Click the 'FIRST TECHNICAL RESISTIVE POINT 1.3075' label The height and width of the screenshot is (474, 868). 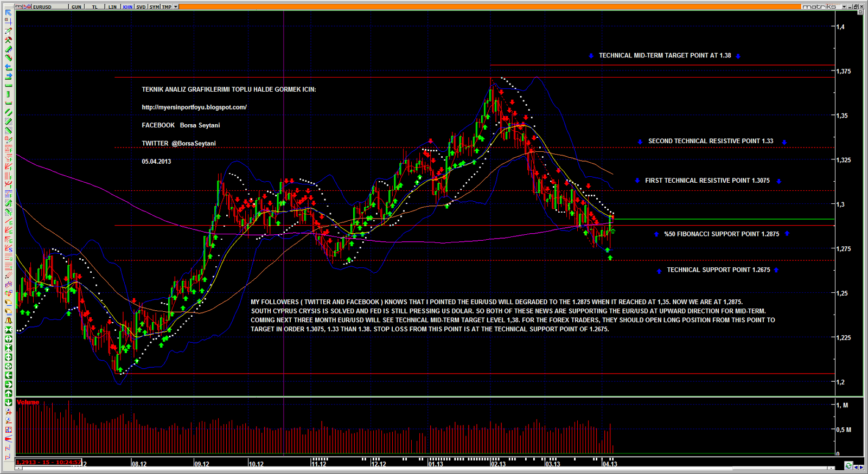coord(707,181)
